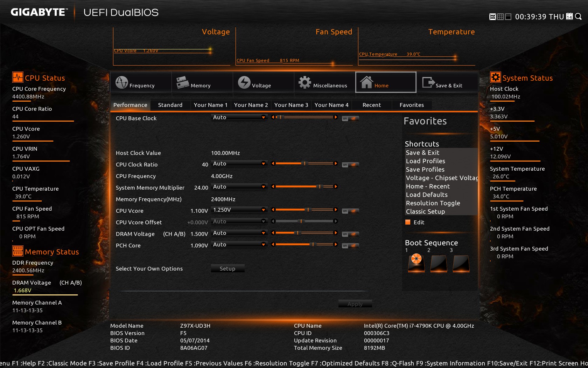Open PCH Core Auto dropdown
The image size is (588, 368).
(239, 245)
